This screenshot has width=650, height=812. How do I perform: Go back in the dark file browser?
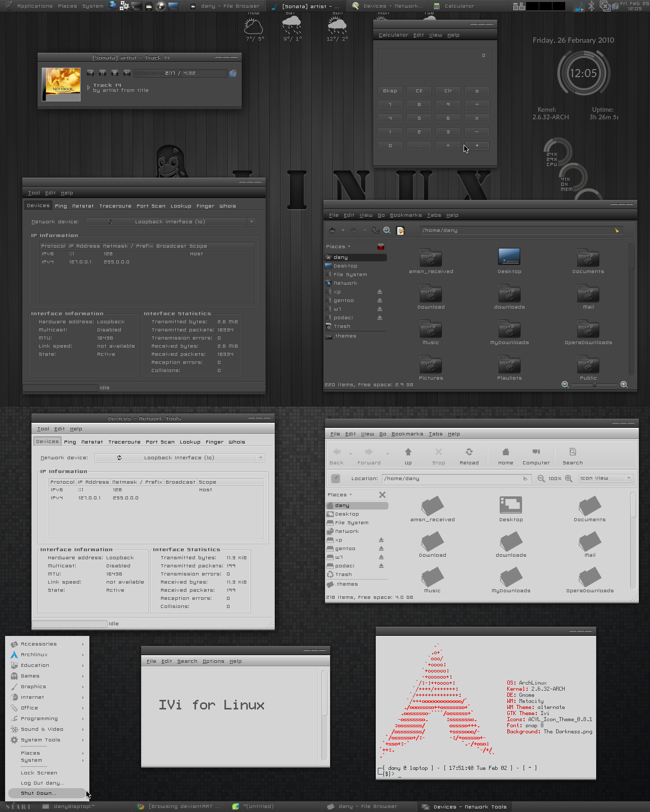click(333, 230)
